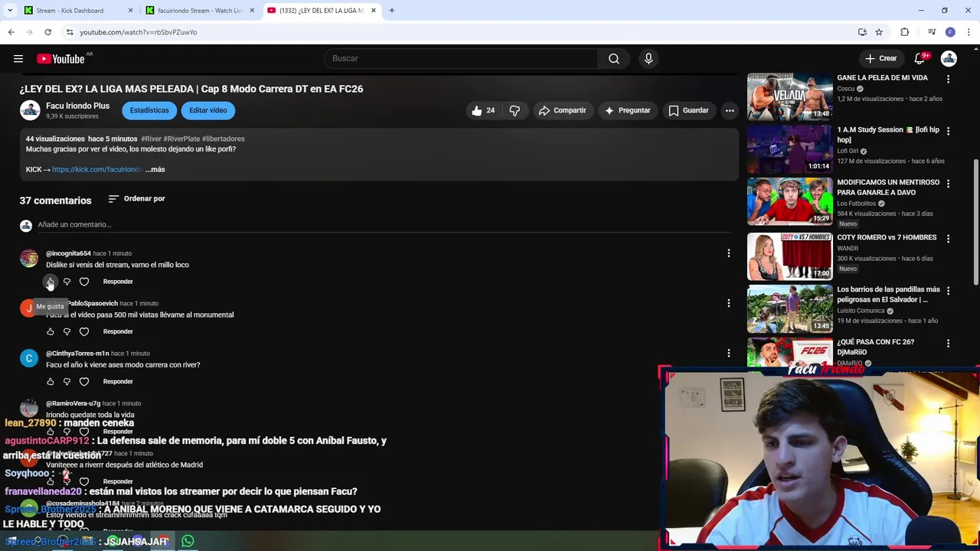980x551 pixels.
Task: Click the address bar URL
Action: [x=139, y=32]
